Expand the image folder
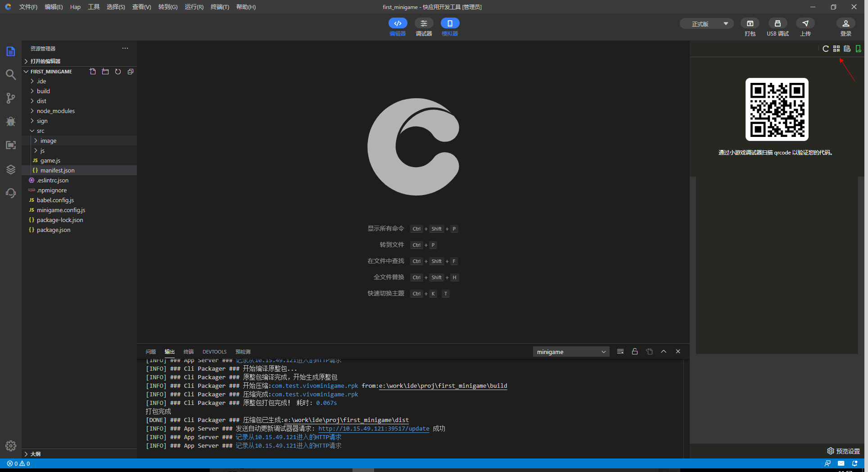Image resolution: width=868 pixels, height=472 pixels. pyautogui.click(x=79, y=141)
